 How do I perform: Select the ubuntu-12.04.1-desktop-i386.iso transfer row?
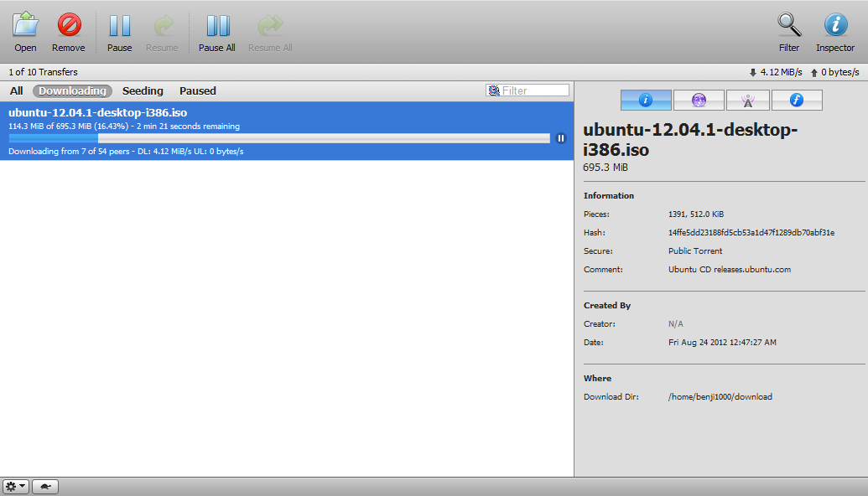point(287,131)
